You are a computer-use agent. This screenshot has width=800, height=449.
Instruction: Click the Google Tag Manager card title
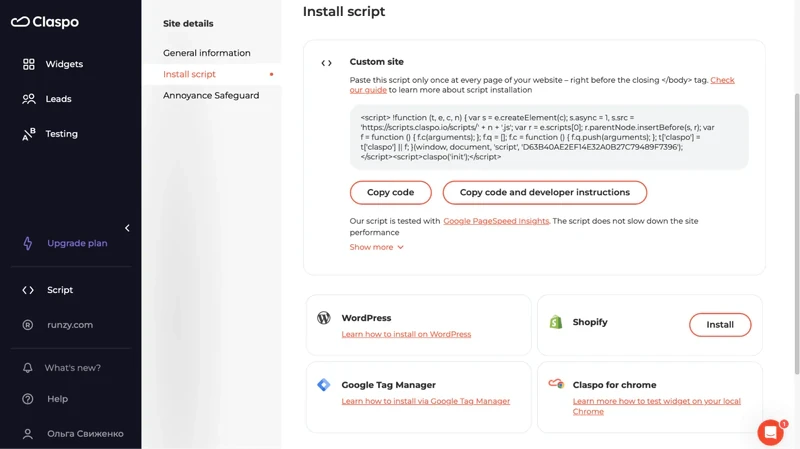[x=388, y=385]
